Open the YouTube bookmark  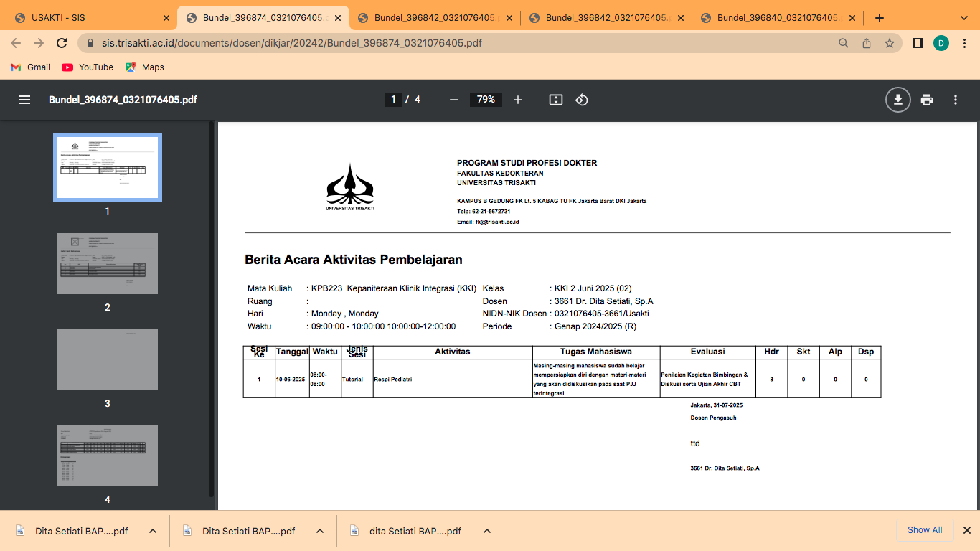click(x=88, y=67)
